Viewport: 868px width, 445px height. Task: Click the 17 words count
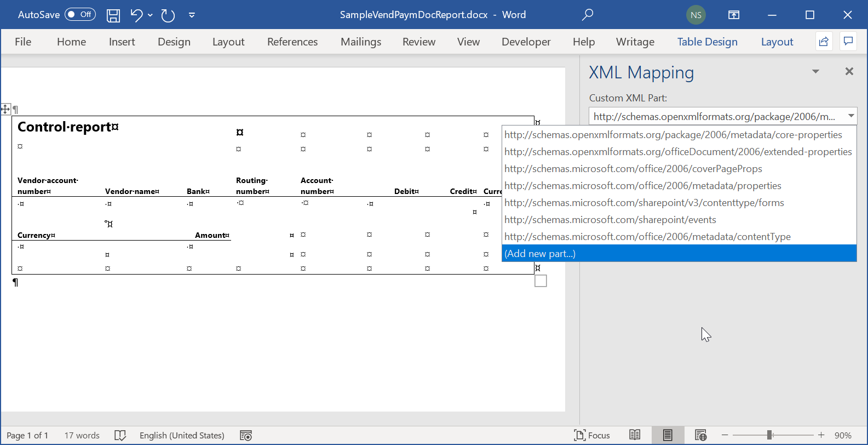click(82, 435)
